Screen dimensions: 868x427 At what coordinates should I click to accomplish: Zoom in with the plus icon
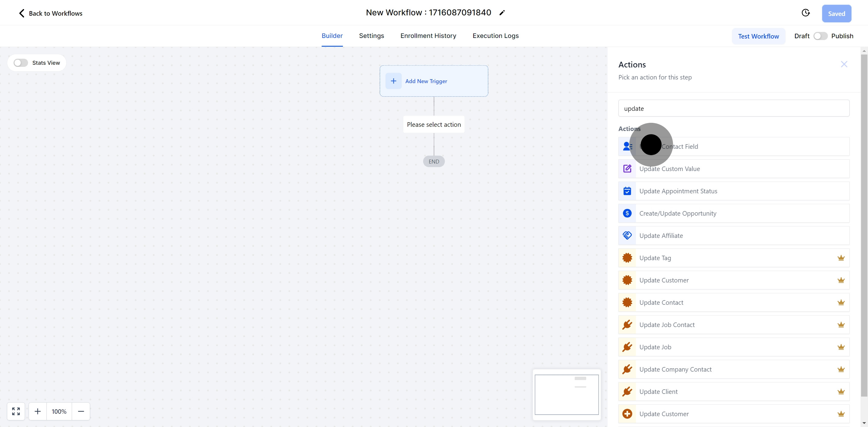pos(38,411)
